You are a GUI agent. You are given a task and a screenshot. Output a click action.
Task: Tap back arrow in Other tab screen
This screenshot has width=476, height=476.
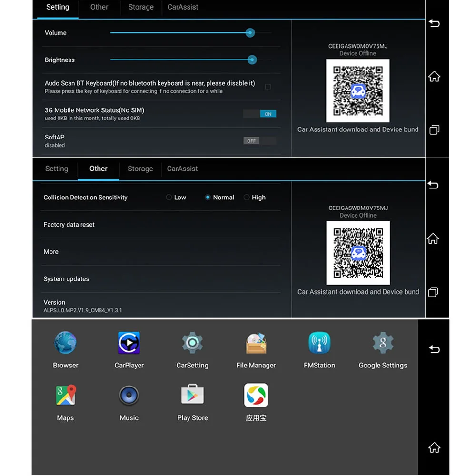pos(433,185)
